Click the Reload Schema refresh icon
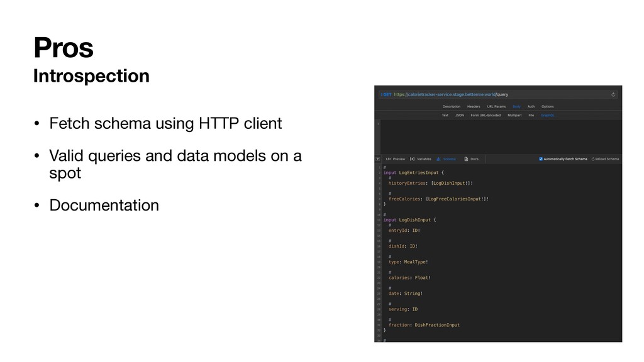The width and height of the screenshot is (644, 362). (593, 159)
